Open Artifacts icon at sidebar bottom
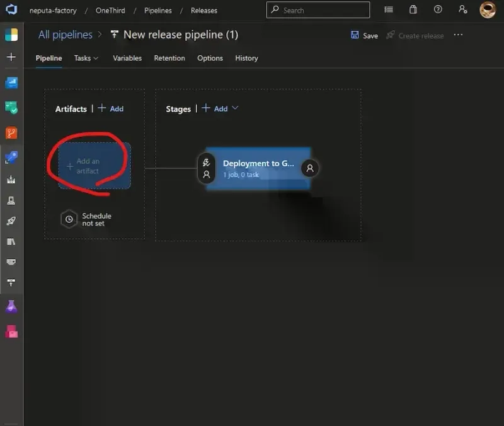This screenshot has width=504, height=426. [11, 331]
